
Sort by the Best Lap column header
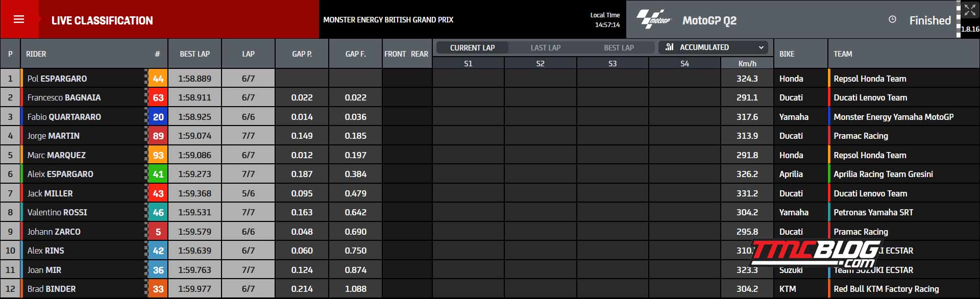pyautogui.click(x=195, y=54)
